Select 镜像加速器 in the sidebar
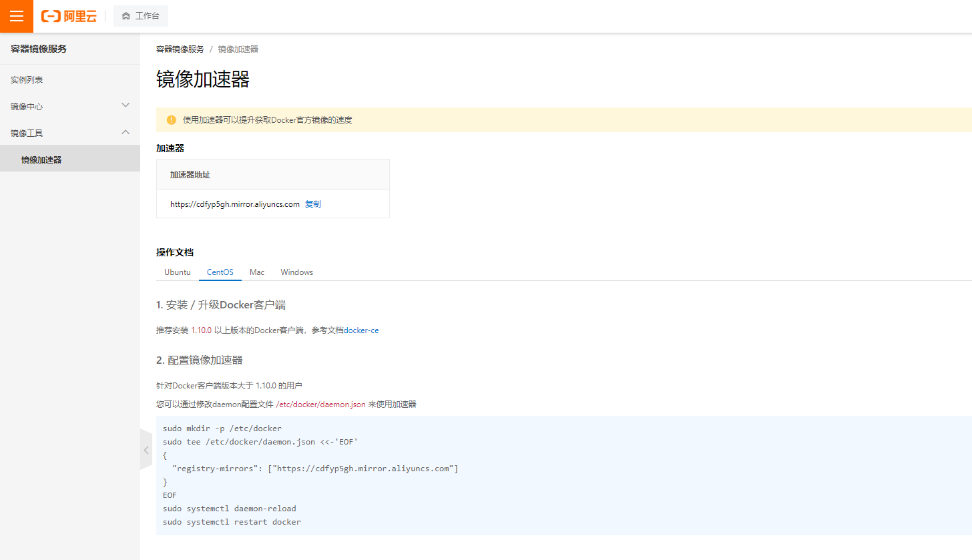The image size is (972, 560). (x=70, y=159)
